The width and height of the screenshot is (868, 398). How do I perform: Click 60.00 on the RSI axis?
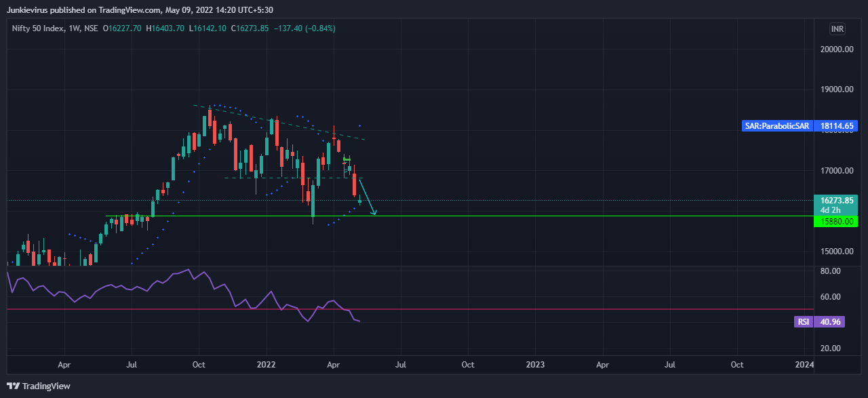pyautogui.click(x=831, y=297)
